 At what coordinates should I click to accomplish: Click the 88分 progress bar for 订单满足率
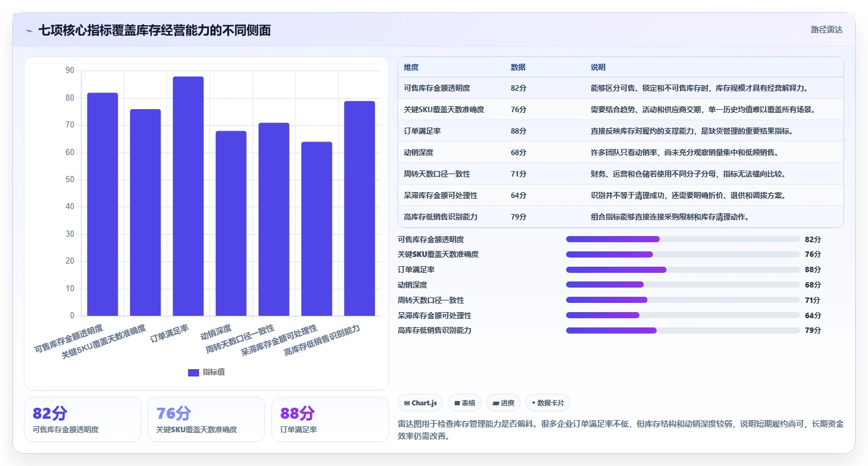pyautogui.click(x=683, y=270)
